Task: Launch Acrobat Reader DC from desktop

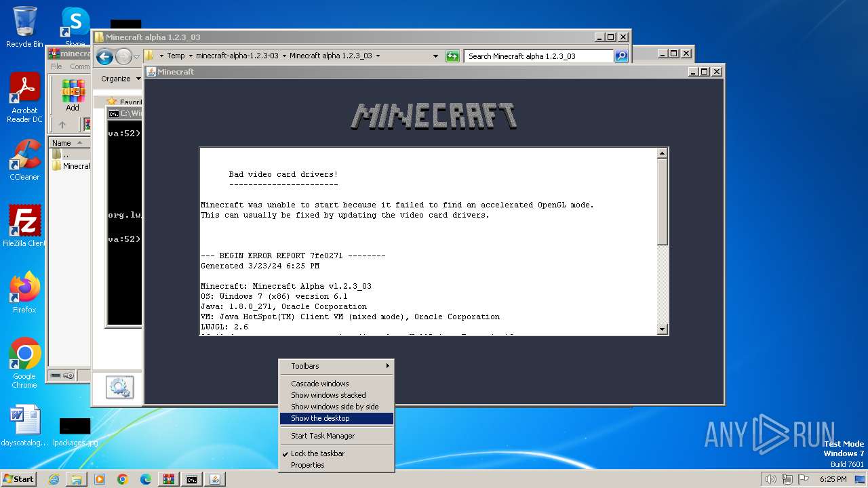Action: coord(24,98)
